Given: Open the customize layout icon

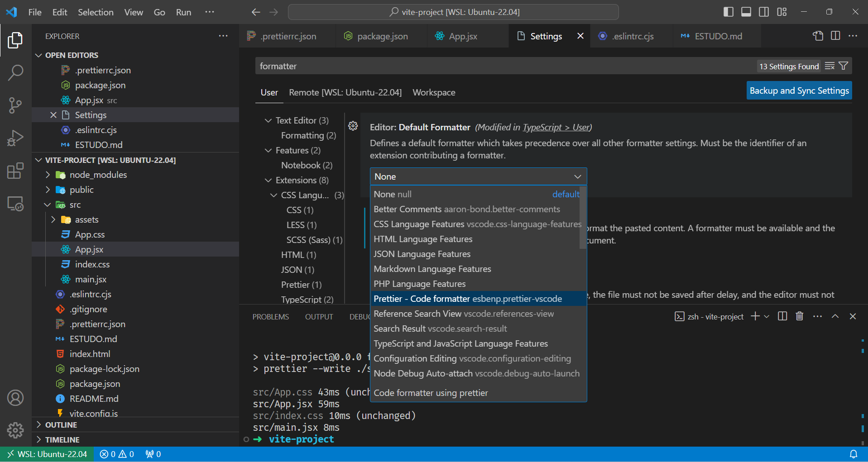Looking at the screenshot, I should coord(782,12).
